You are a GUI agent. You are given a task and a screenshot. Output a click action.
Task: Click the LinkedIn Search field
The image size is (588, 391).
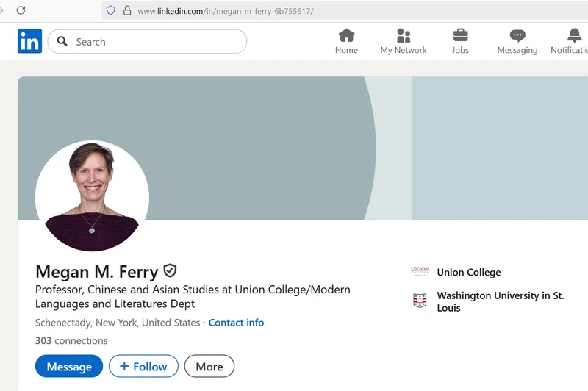pos(148,42)
